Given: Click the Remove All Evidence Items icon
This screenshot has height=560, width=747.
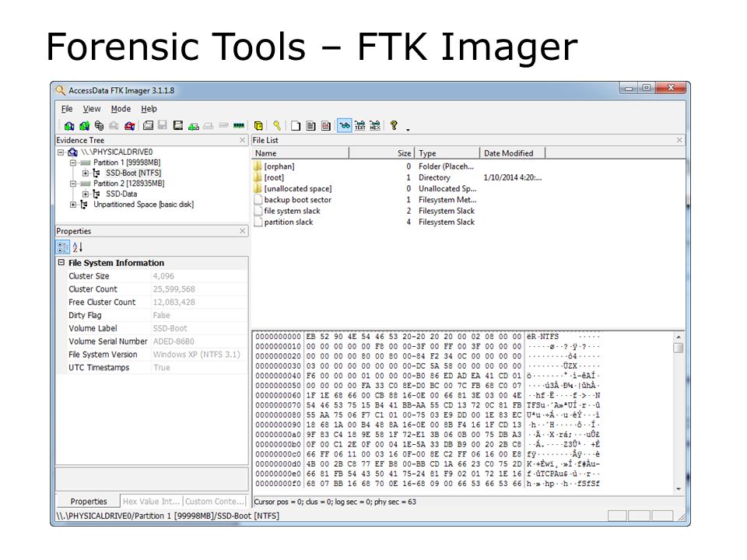Looking at the screenshot, I should point(130,126).
